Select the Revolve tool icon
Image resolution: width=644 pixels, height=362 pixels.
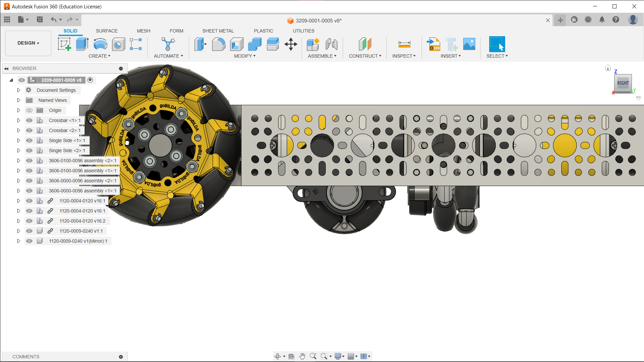tap(100, 44)
